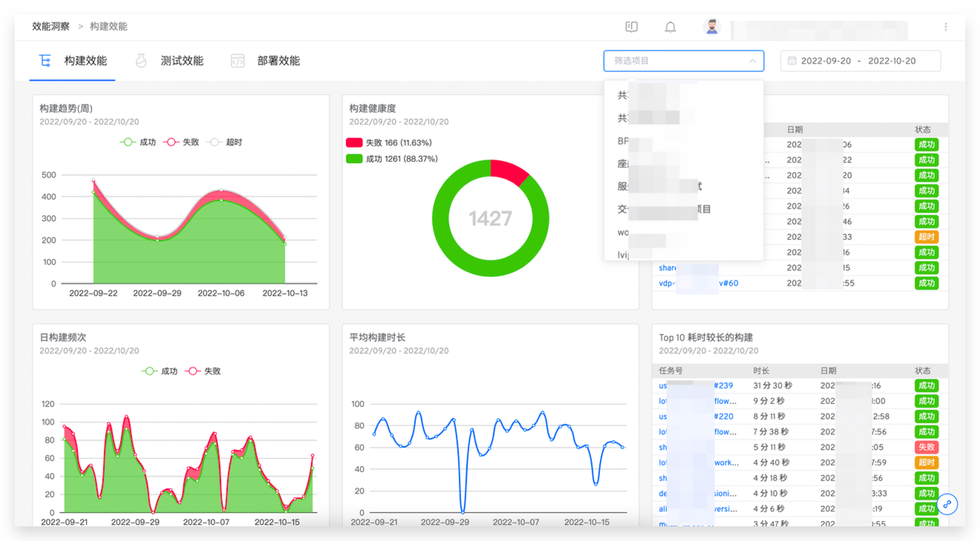Screen dimensions: 980x541
Task: Open the user avatar profile
Action: pyautogui.click(x=711, y=26)
